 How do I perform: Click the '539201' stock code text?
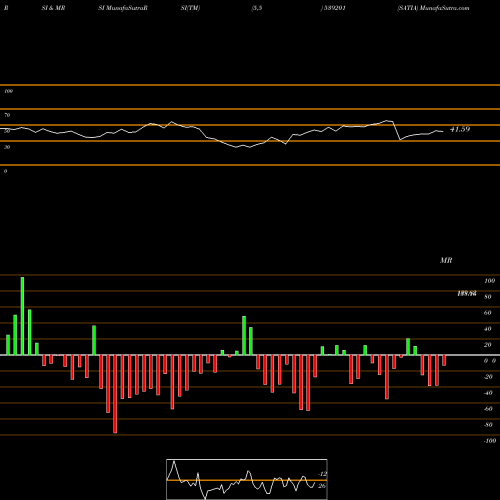coord(334,8)
